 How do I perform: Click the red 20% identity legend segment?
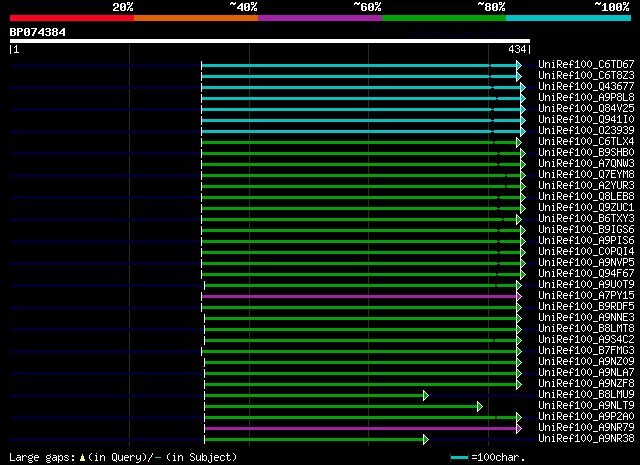coord(72,18)
